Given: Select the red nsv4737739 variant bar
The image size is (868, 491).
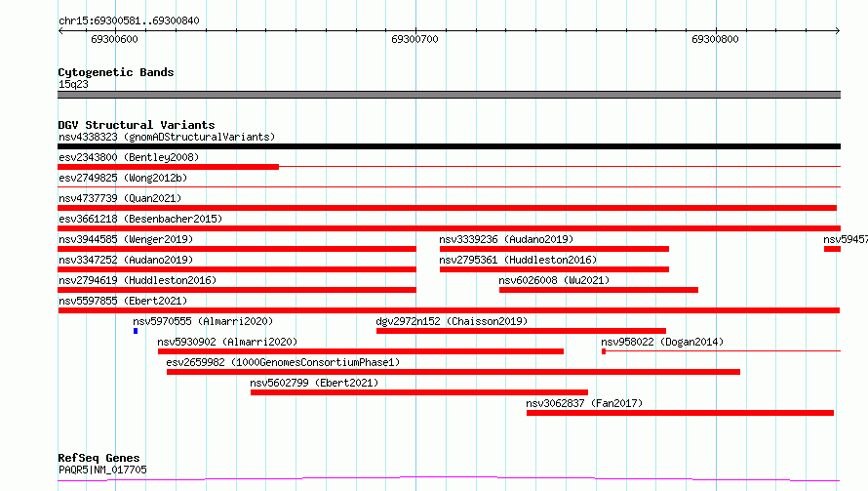Looking at the screenshot, I should click(448, 208).
